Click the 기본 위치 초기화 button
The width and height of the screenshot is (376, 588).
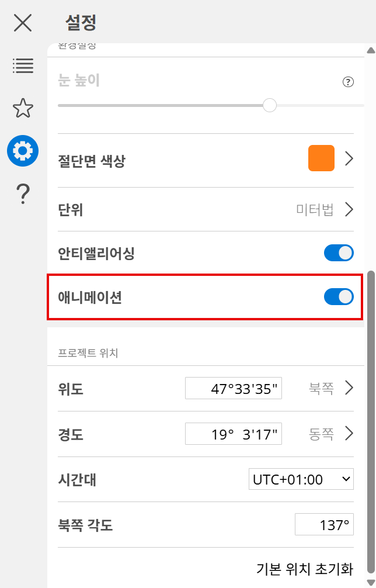coord(305,568)
